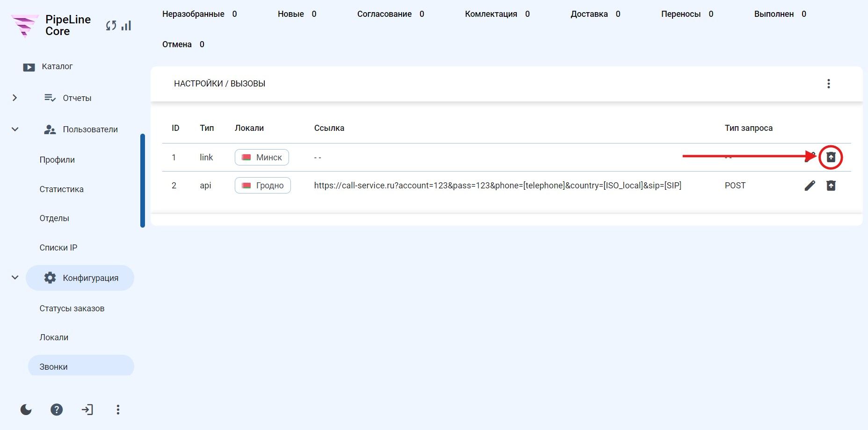
Task: Expand the Отчеты section chevron
Action: (15, 98)
